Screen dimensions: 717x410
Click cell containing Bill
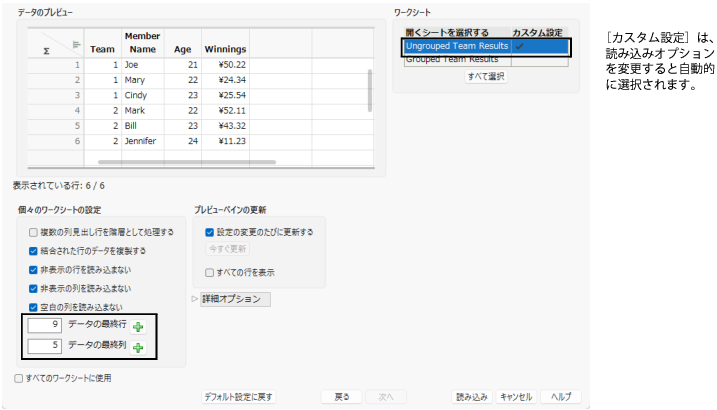pos(143,126)
